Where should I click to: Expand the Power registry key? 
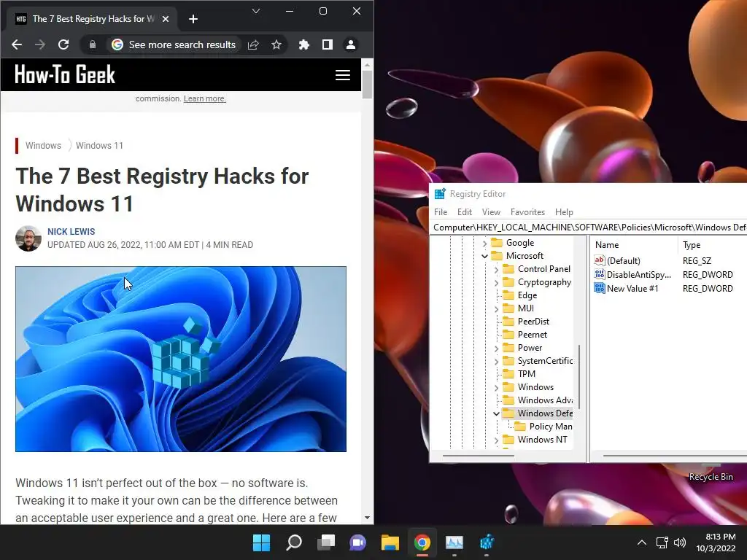click(496, 349)
